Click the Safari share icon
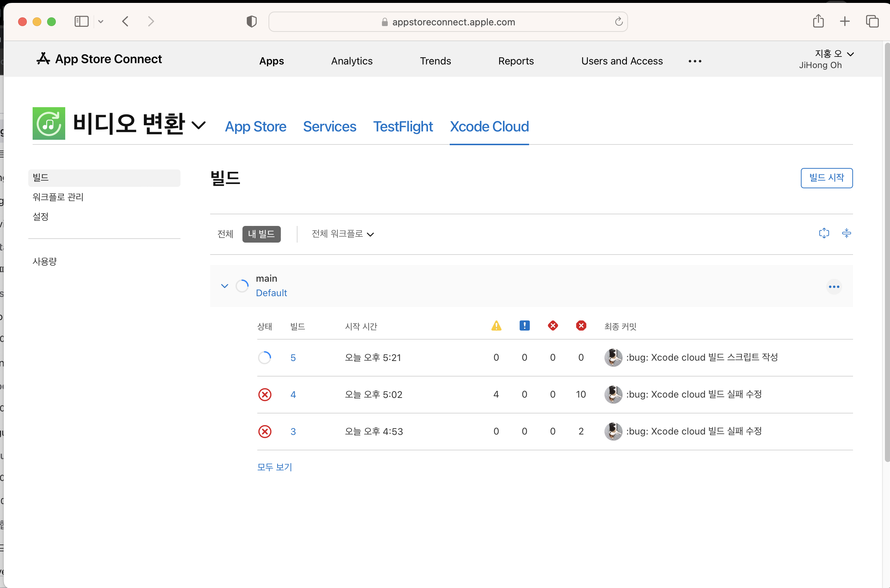This screenshot has width=890, height=588. pyautogui.click(x=818, y=21)
